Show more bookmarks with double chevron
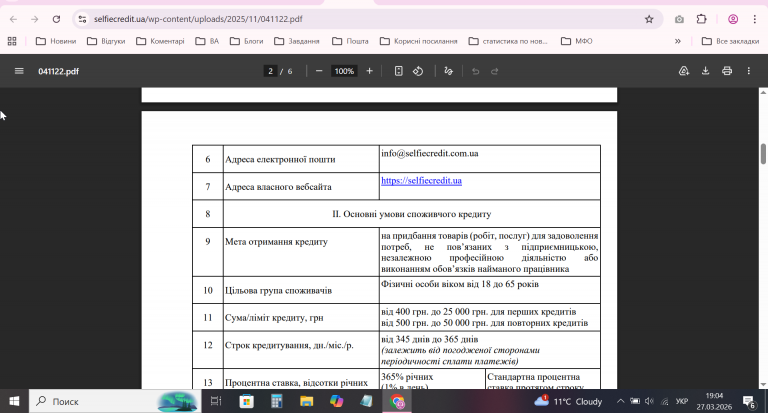 pyautogui.click(x=678, y=41)
